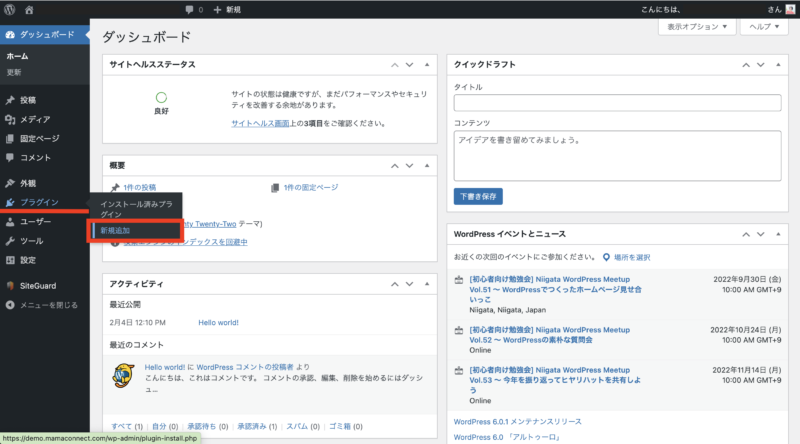This screenshot has height=444, width=800.
Task: Click the ツール wrench icon in sidebar
Action: [x=10, y=241]
